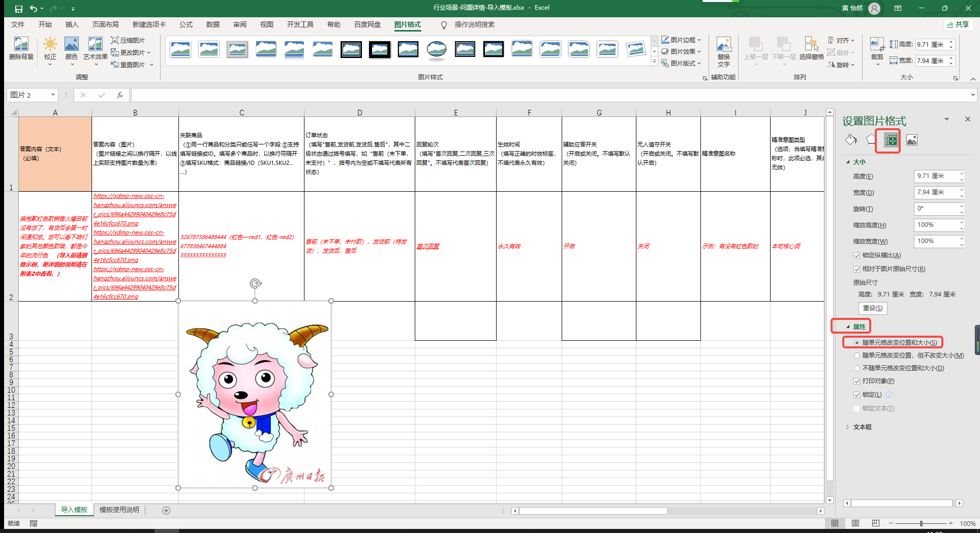Open the ribbon display options icon

898,8
